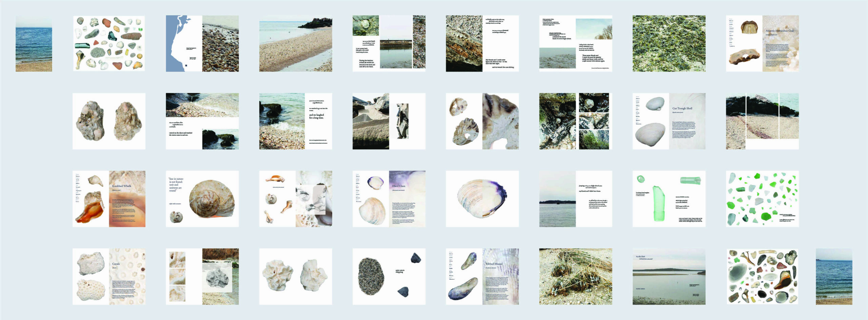
Task: Open the Atlantic Horseshoe Crab spread
Action: coord(762,43)
